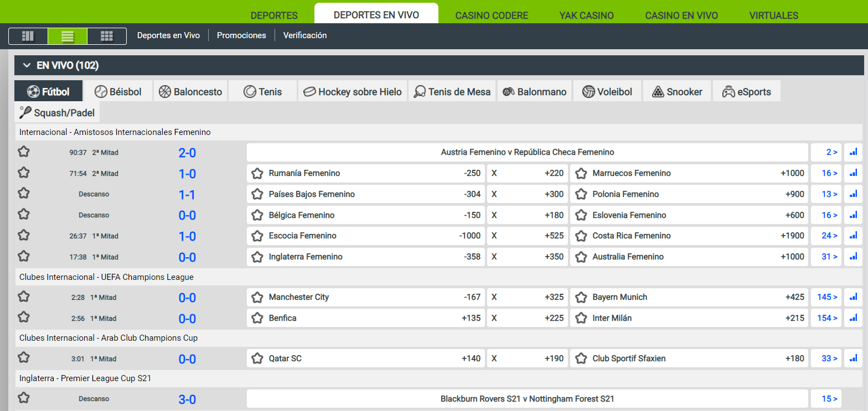Select the eSports tab
The image size is (868, 411).
pyautogui.click(x=746, y=91)
